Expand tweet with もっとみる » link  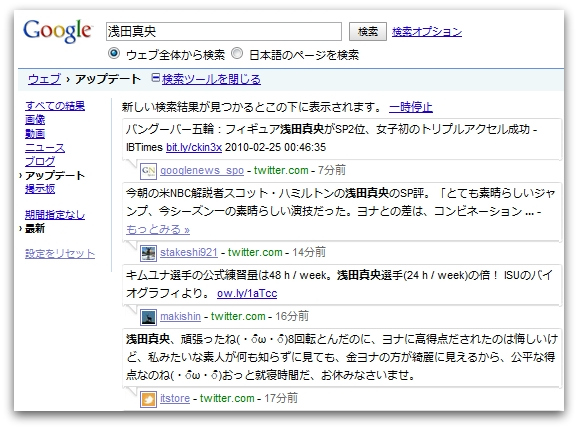pos(158,229)
